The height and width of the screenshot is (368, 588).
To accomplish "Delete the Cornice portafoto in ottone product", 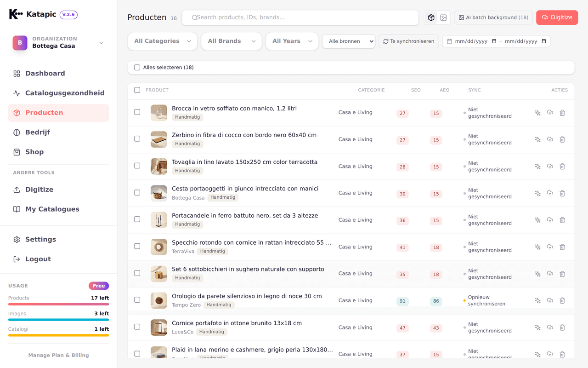I will pyautogui.click(x=562, y=328).
